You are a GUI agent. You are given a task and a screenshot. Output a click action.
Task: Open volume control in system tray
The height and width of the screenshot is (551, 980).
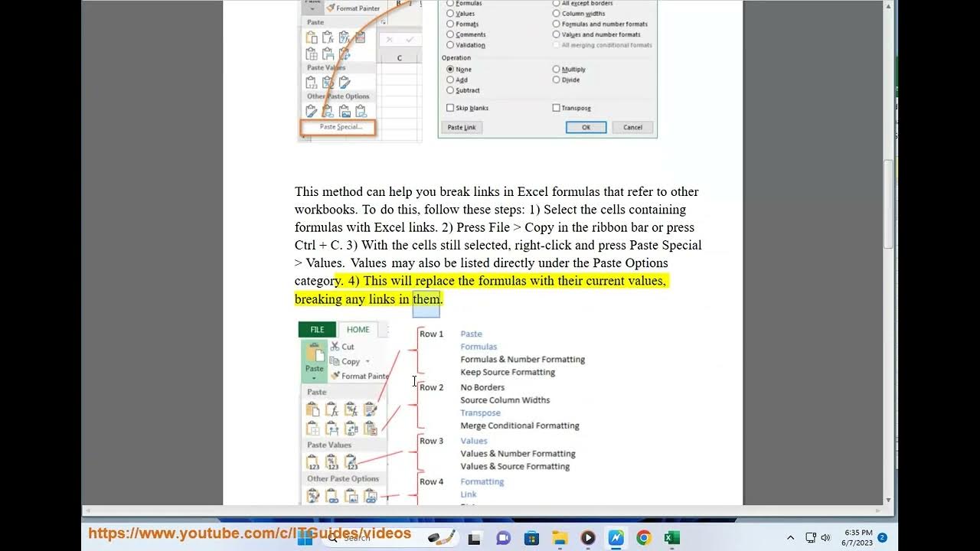tap(825, 538)
